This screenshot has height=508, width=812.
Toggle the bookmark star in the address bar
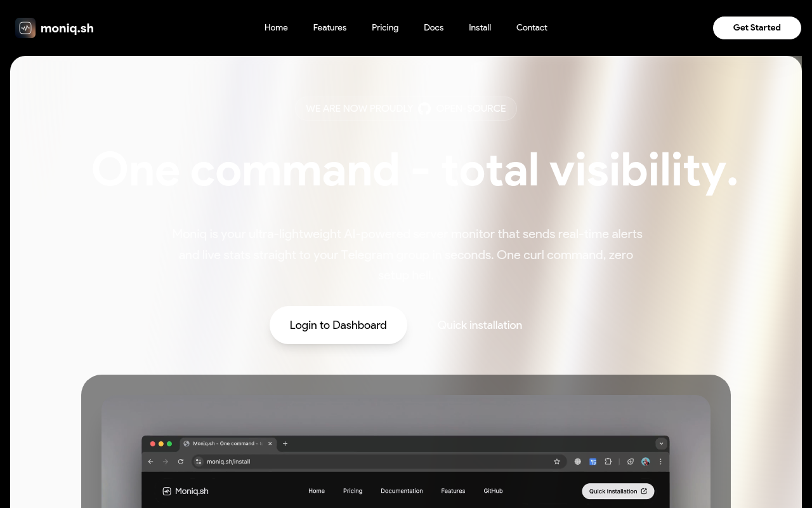(x=557, y=462)
